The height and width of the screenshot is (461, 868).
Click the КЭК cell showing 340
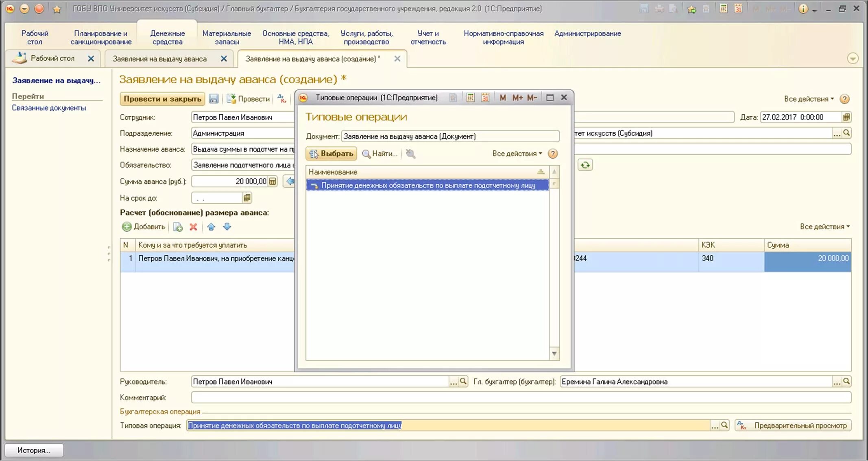coord(731,261)
